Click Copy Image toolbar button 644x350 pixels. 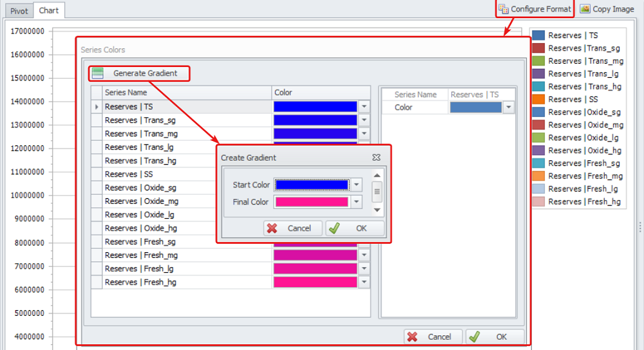607,9
